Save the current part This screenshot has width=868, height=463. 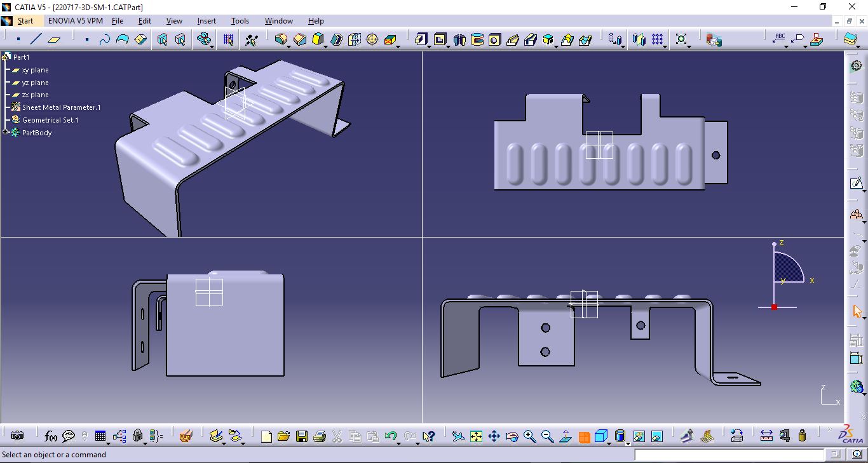pyautogui.click(x=302, y=436)
